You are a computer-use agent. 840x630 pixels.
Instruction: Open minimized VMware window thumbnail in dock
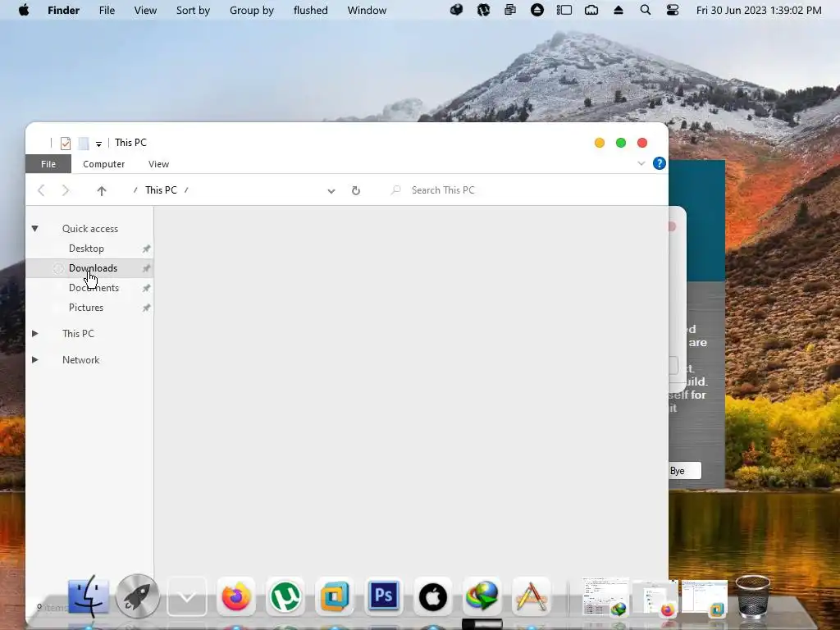[x=705, y=598]
